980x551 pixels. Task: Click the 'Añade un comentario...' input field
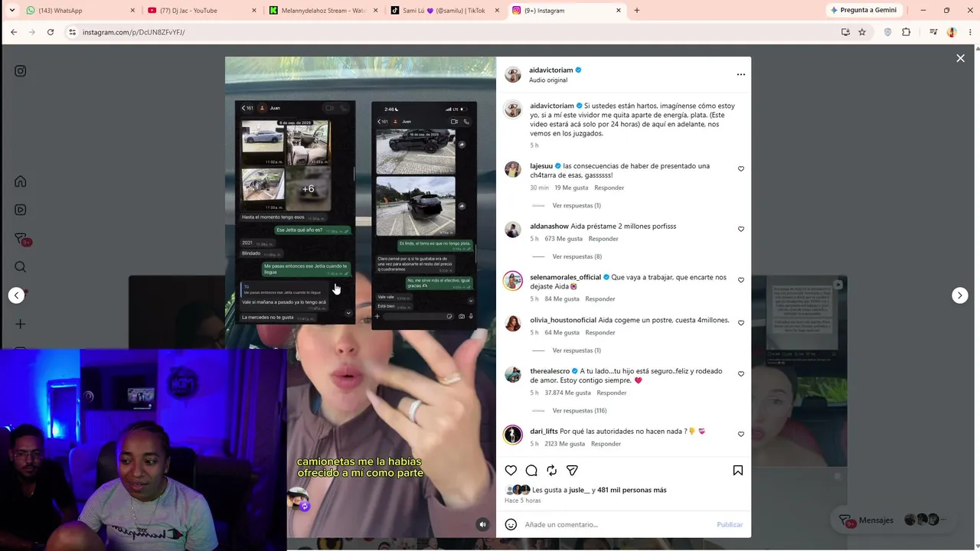[x=616, y=524]
